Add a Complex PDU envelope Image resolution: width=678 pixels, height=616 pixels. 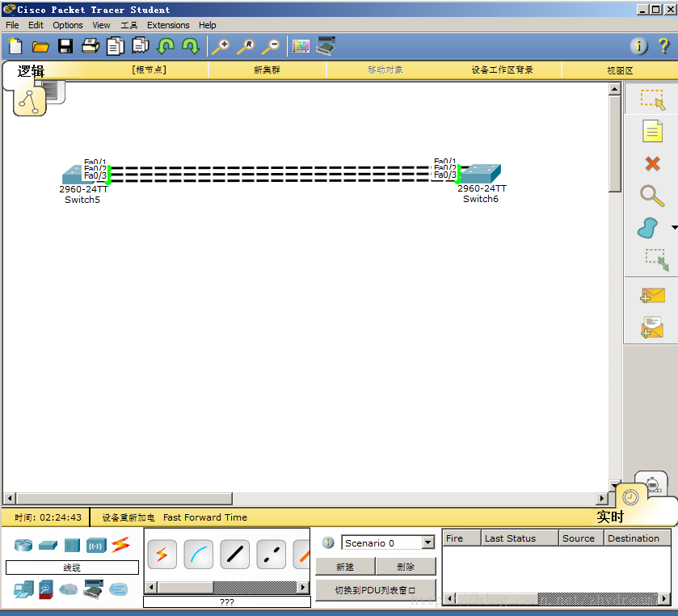pos(652,327)
